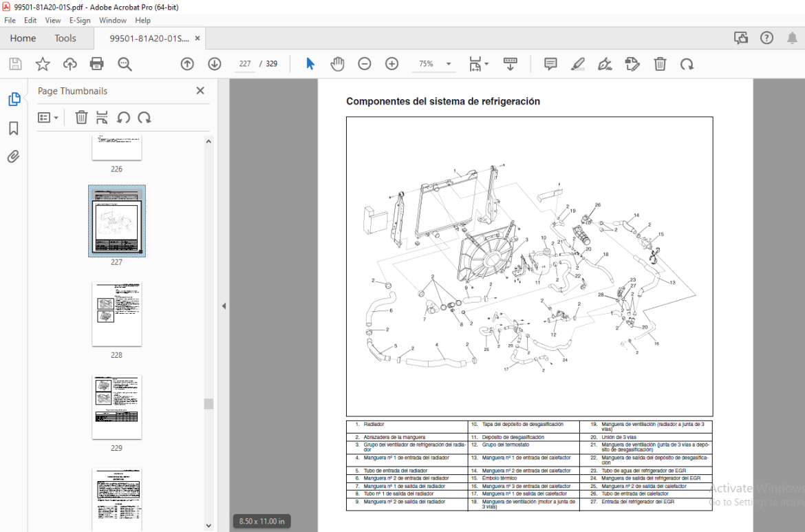The width and height of the screenshot is (805, 532).
Task: Click thumbnails panel scroll up arrow
Action: [x=208, y=141]
